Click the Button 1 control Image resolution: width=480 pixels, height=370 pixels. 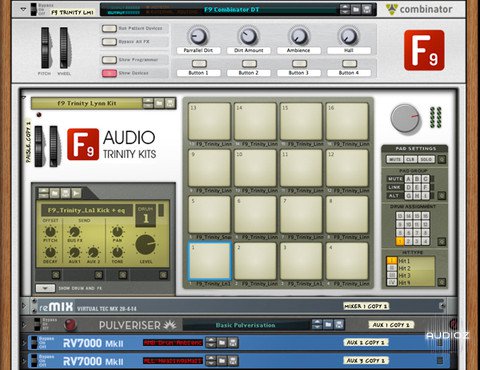pyautogui.click(x=199, y=64)
